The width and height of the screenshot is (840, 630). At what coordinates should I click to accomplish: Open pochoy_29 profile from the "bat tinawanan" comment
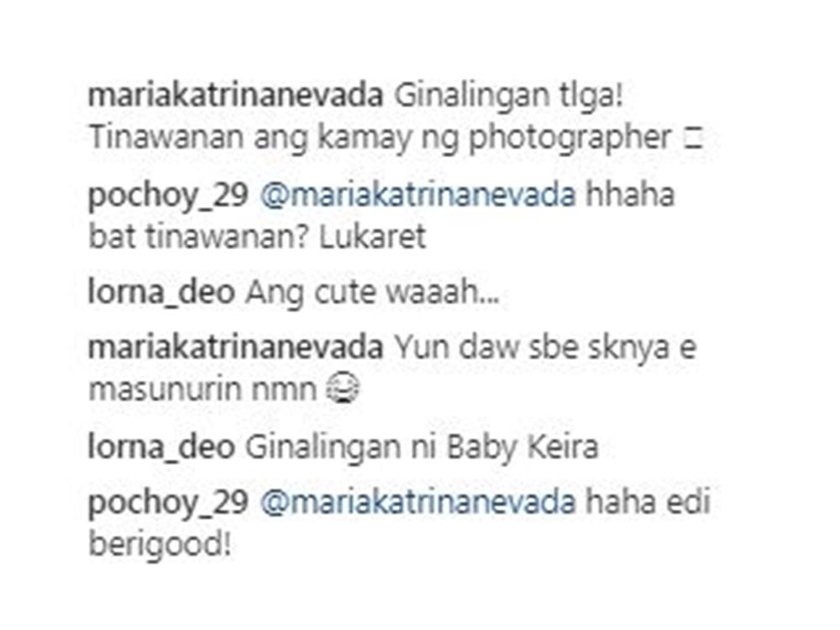click(x=168, y=196)
